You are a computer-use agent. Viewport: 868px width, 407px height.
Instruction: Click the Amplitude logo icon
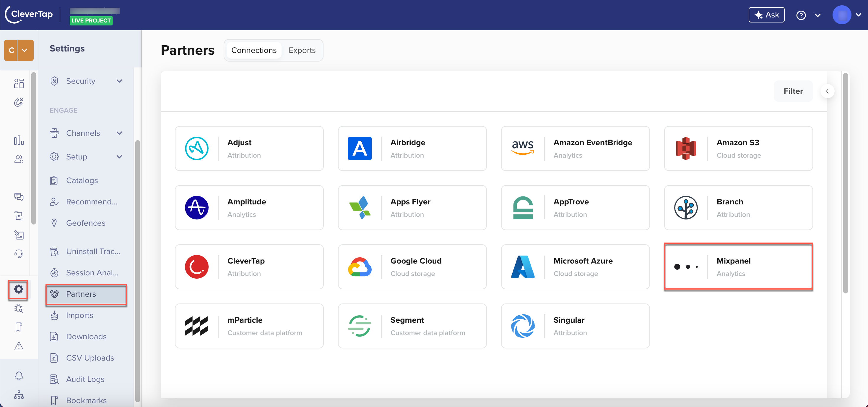coord(196,208)
